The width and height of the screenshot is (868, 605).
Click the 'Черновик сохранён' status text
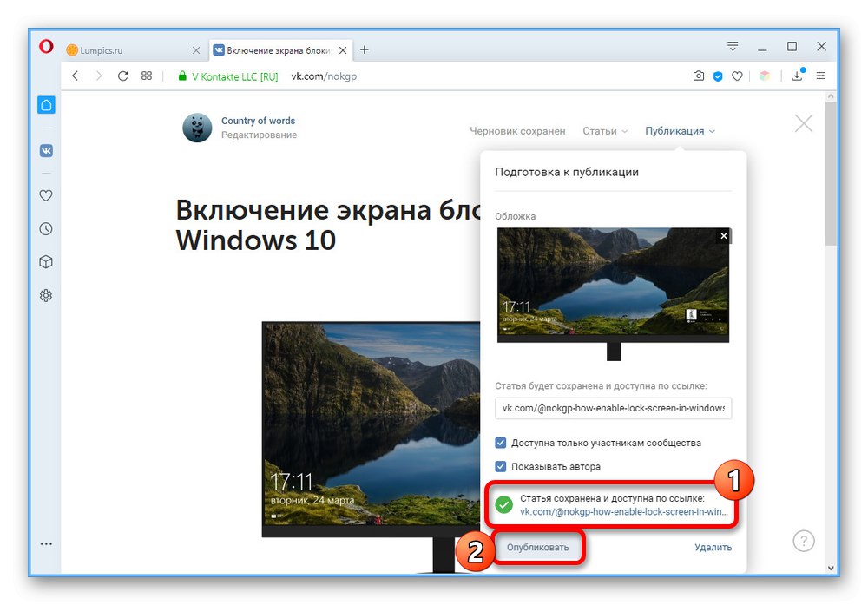[x=517, y=131]
